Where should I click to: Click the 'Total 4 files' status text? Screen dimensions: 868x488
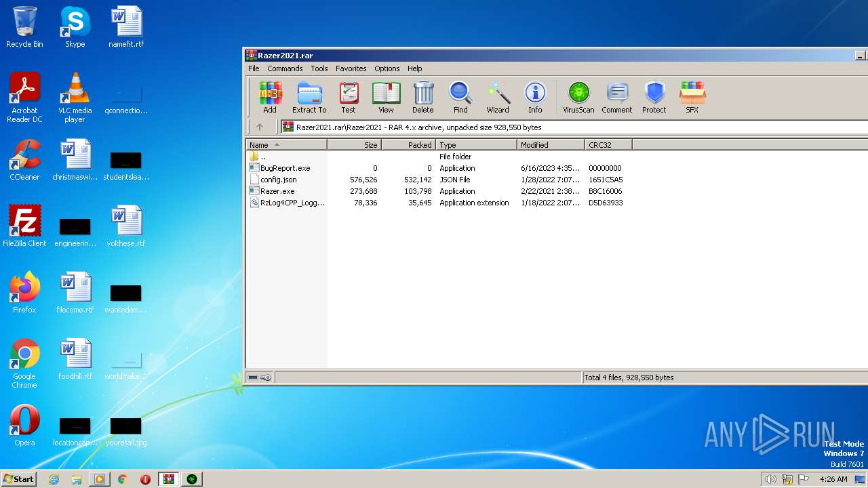629,378
